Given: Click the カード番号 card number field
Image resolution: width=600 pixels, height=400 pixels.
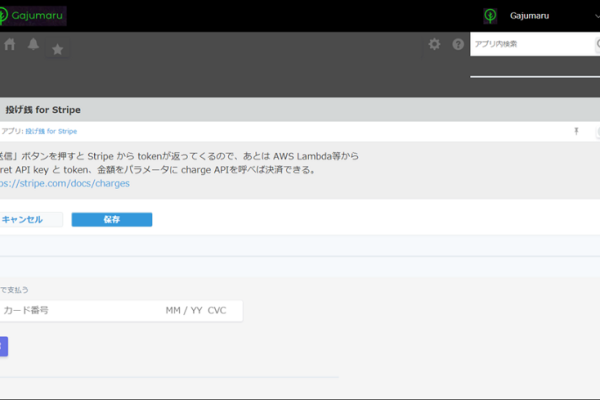Looking at the screenshot, I should 70,311.
